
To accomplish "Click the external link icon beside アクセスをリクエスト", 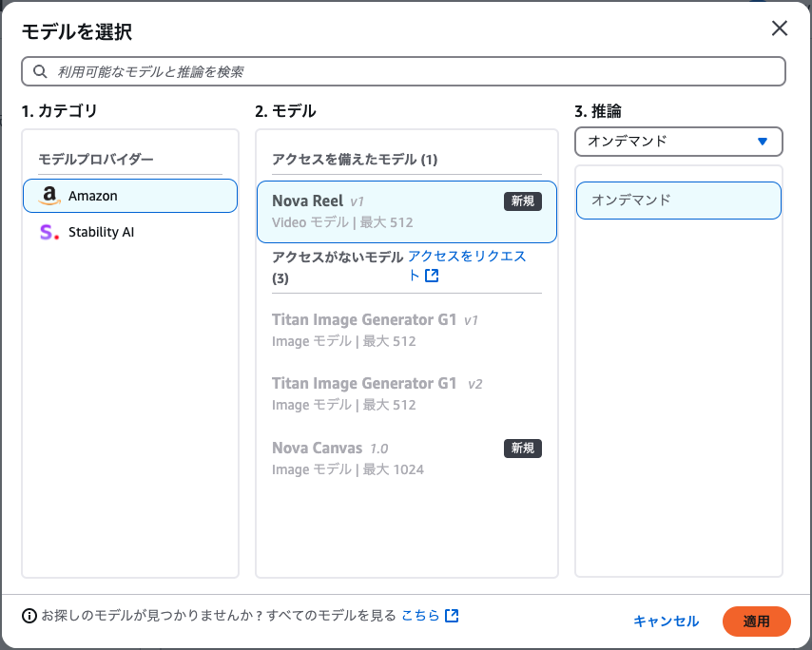I will (432, 276).
